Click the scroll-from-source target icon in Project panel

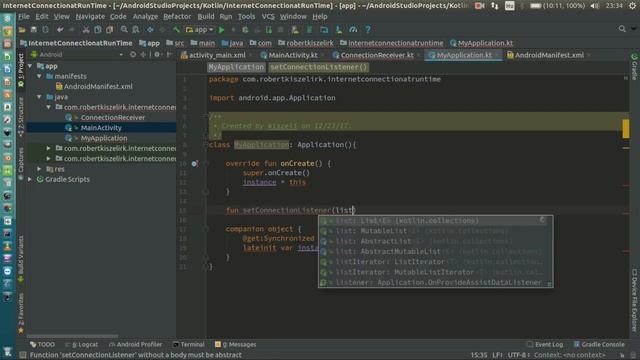pyautogui.click(x=133, y=54)
